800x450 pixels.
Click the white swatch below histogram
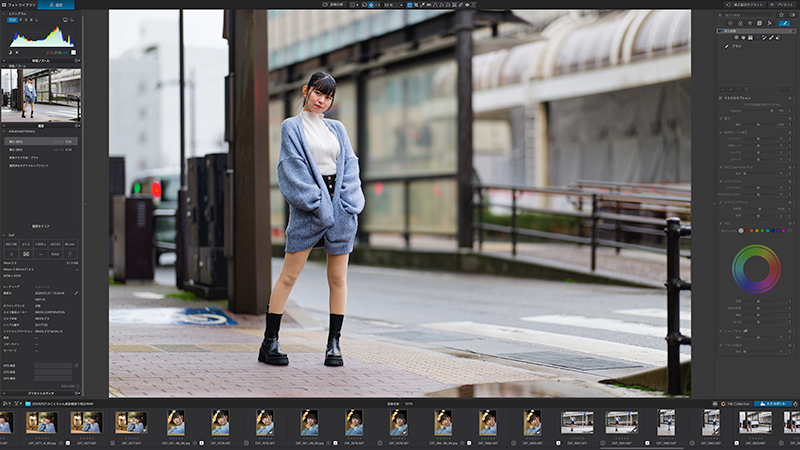[x=73, y=52]
